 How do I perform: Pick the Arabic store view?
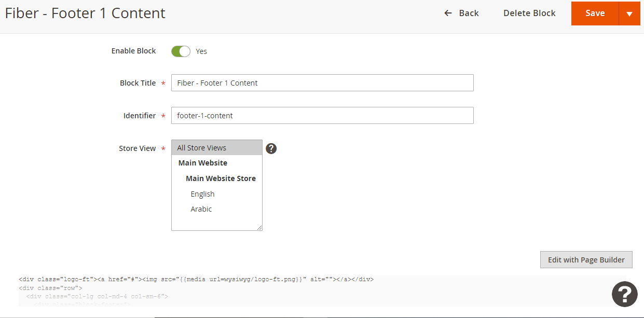(201, 209)
